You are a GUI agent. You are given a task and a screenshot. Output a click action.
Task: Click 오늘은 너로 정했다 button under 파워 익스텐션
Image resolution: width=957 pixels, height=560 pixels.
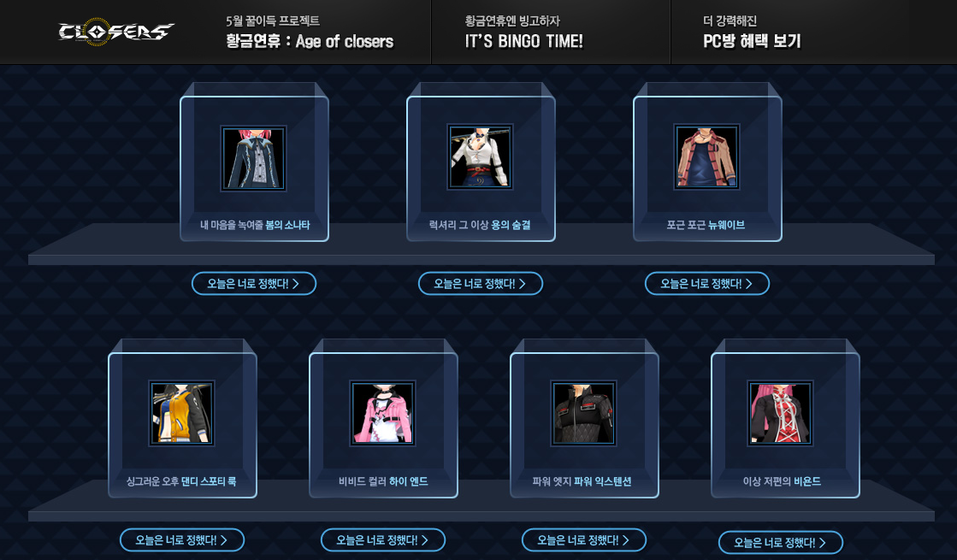pyautogui.click(x=583, y=539)
